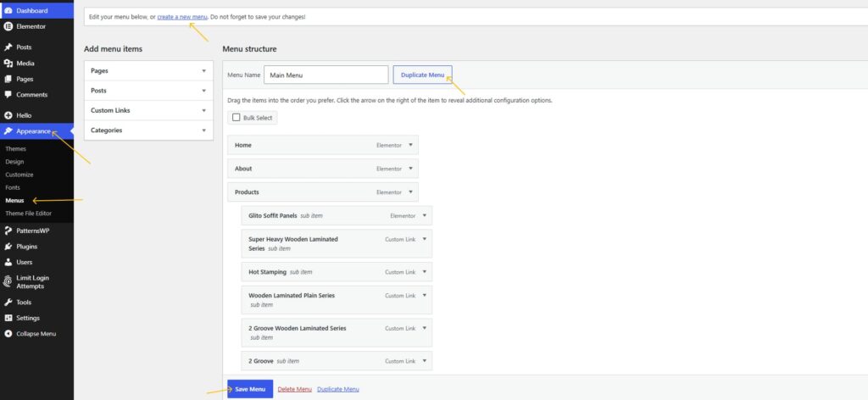868x400 pixels.
Task: Click the Pages sidebar icon
Action: coord(8,79)
